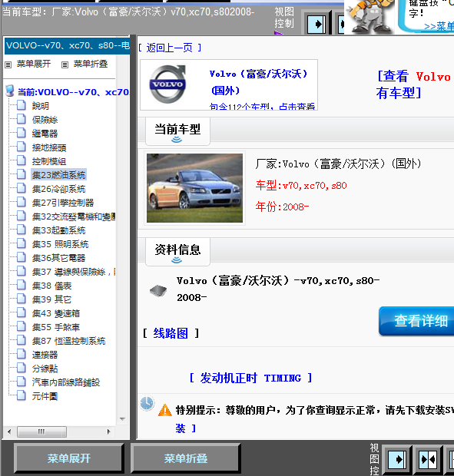Click the >>菜单 link at top right

click(x=439, y=27)
